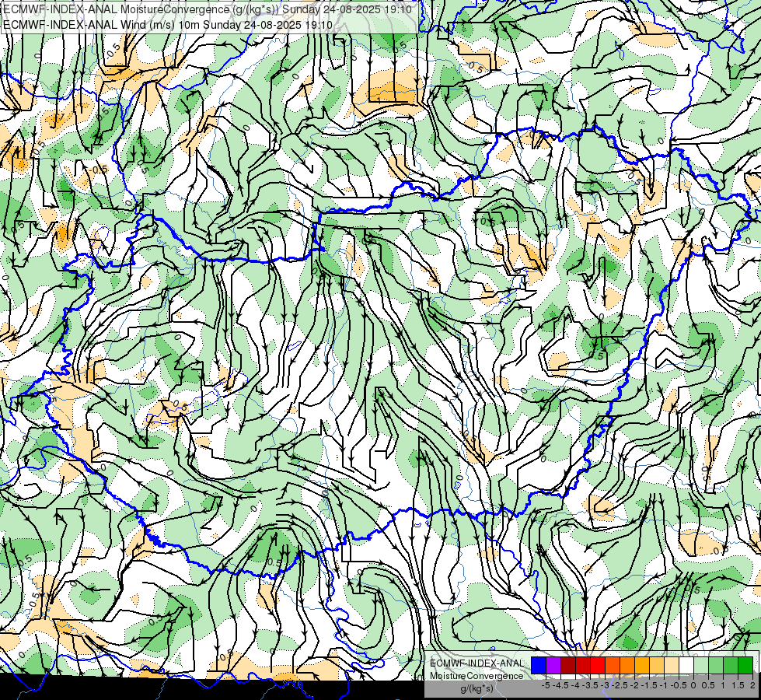Viewport: 761px width, 700px height.
Task: Click the legend swatch between -3 and -2.5
Action: pos(613,666)
